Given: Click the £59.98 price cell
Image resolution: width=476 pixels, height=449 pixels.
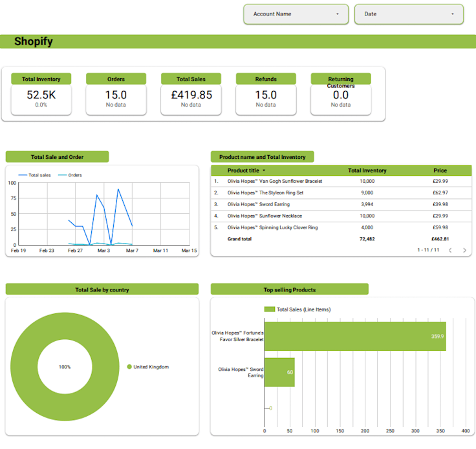Looking at the screenshot, I should click(440, 227).
